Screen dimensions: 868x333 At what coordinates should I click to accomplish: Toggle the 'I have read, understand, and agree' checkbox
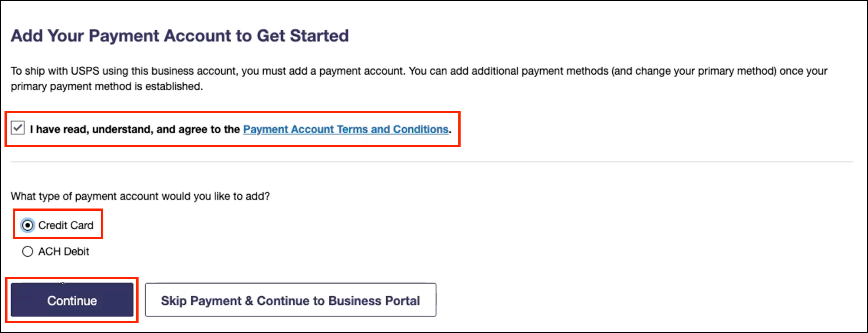point(18,129)
